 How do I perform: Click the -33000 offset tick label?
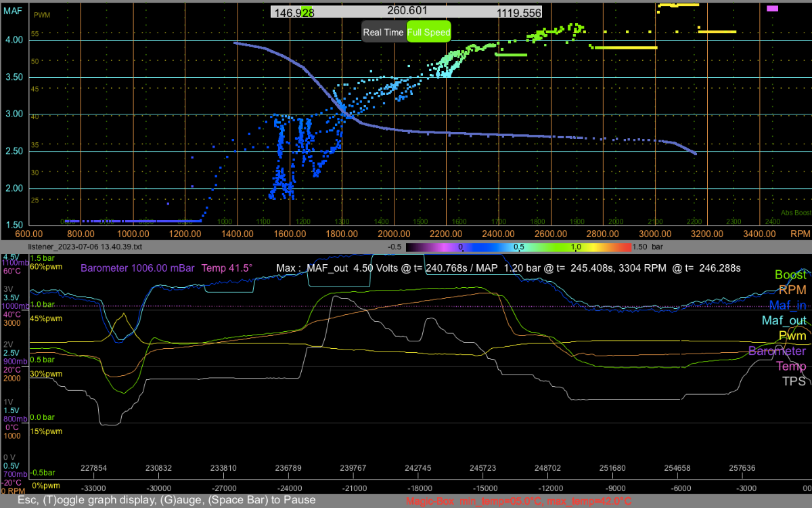point(93,488)
